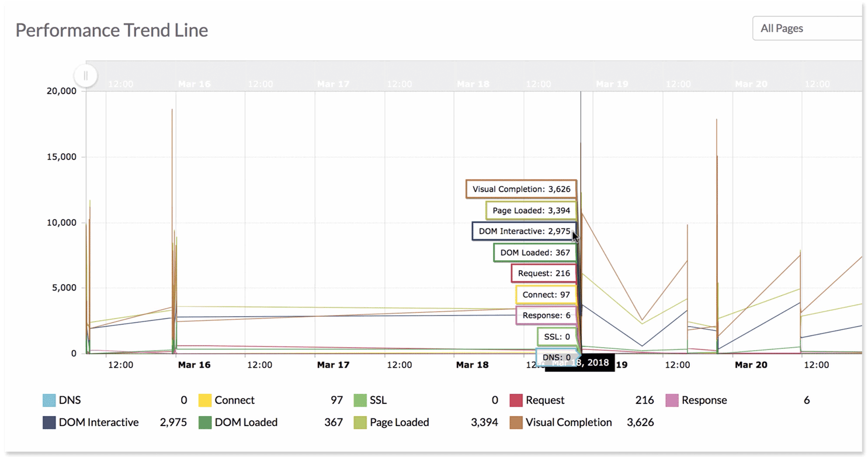Viewport: 868px width, 457px height.
Task: Click the Connect: 97 tooltip badge
Action: coord(545,294)
